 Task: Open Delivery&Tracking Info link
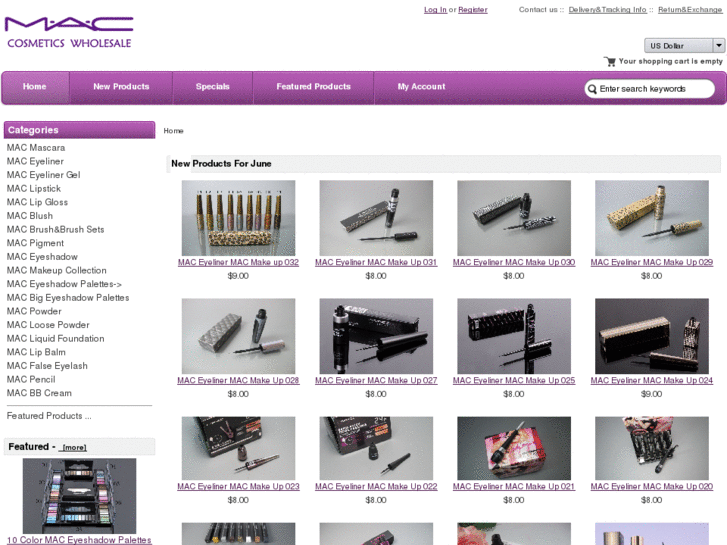click(x=607, y=10)
